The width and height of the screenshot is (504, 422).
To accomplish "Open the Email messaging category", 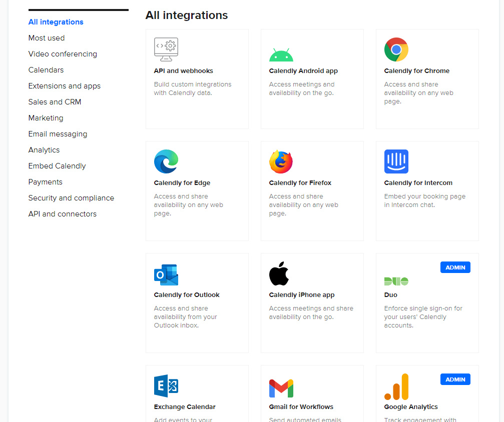I will click(x=58, y=134).
